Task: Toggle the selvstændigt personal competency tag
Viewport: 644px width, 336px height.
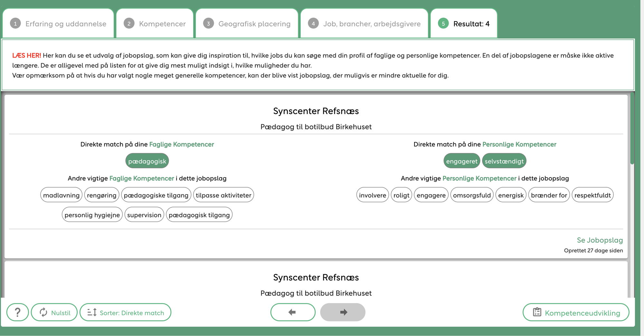Action: tap(504, 161)
